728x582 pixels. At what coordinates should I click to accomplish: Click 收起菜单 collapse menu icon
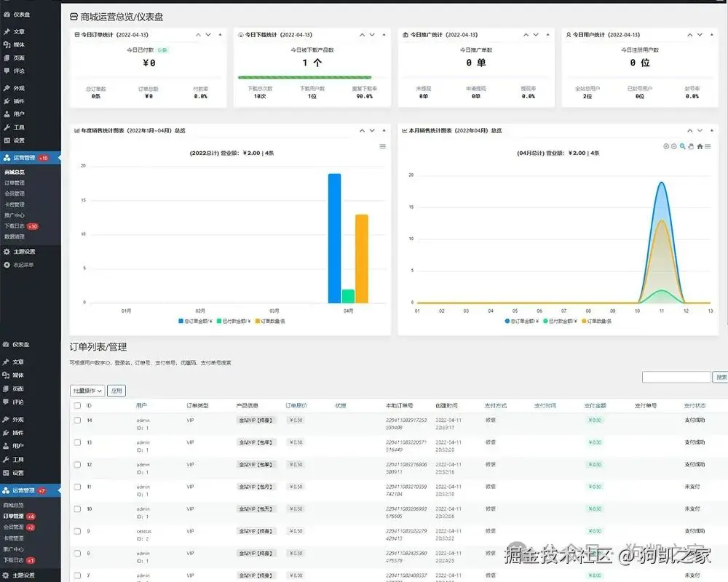pos(7,265)
